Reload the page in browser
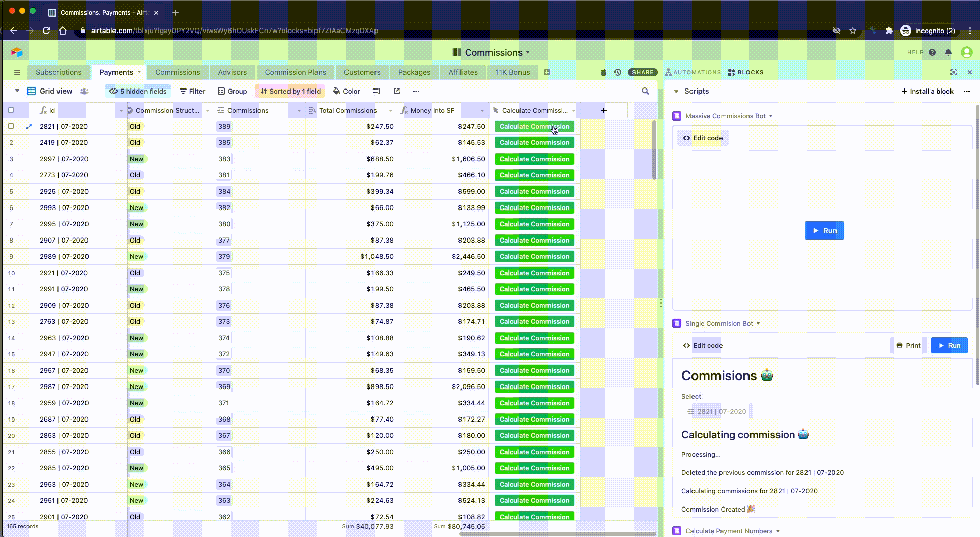 pos(46,31)
